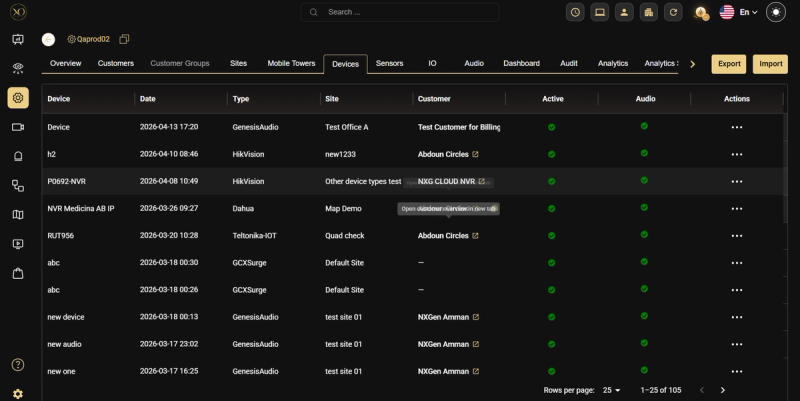Open Abdoun Circles customer link in h2 row
This screenshot has width=800, height=401.
[x=475, y=154]
